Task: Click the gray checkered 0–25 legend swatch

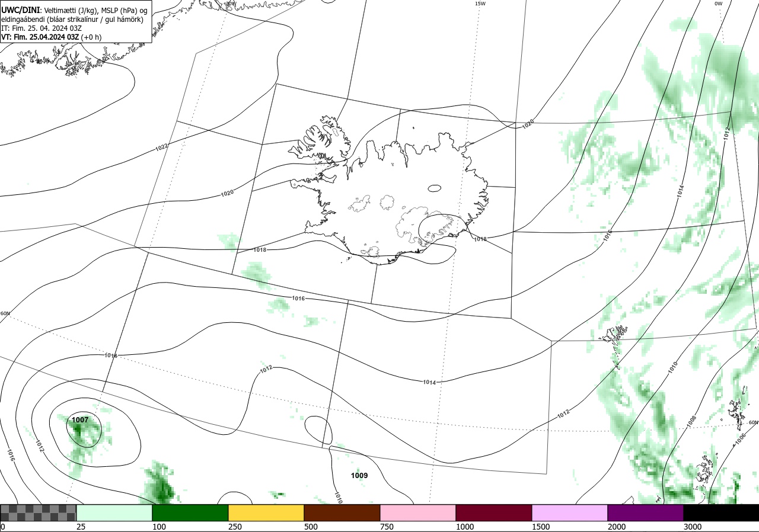Action: (39, 512)
